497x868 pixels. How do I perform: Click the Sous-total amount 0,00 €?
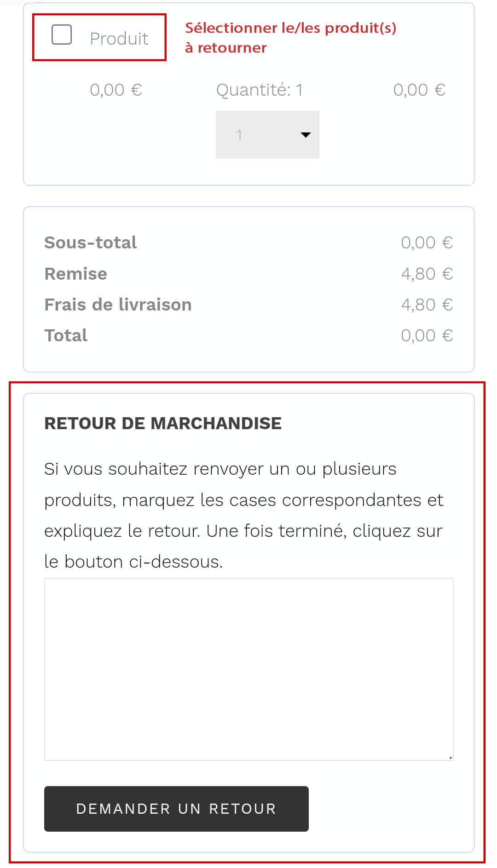[427, 242]
